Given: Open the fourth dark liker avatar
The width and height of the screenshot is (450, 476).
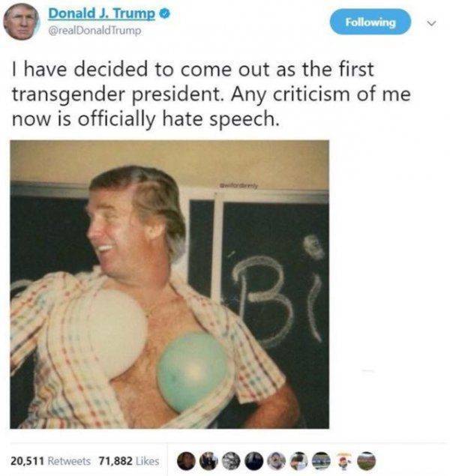Looking at the screenshot, I should point(253,461).
